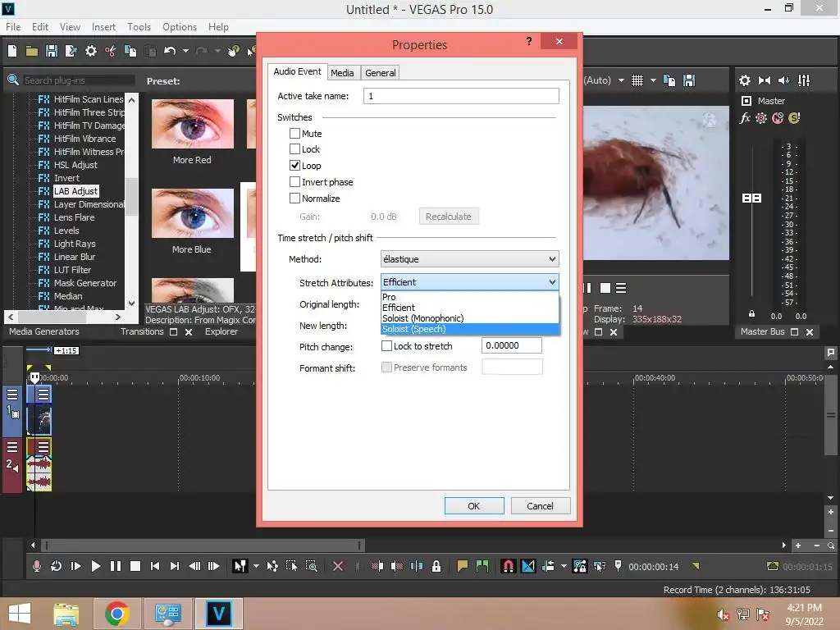The height and width of the screenshot is (630, 840).
Task: Choose Soloist (Monophonic) option
Action: click(470, 318)
